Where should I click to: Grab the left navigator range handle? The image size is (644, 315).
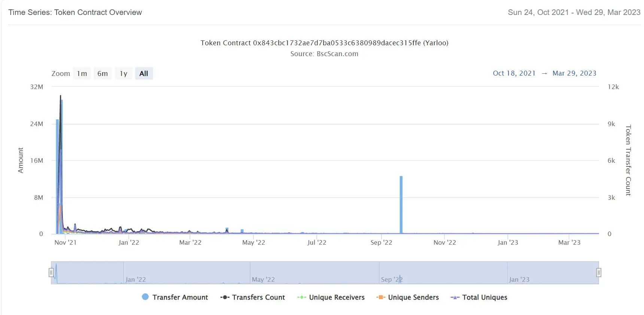point(51,272)
